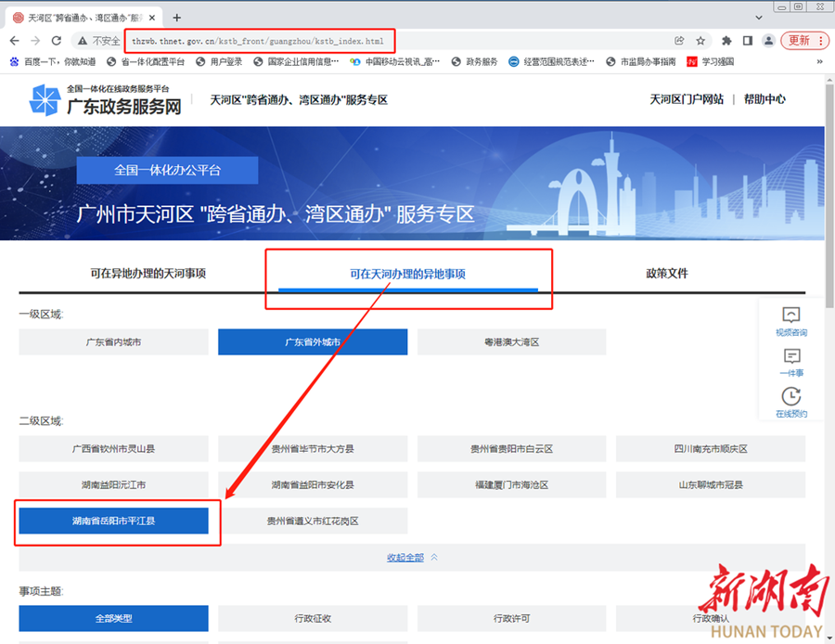
Task: Expand the hidden bookmarks overflow chevron
Action: [819, 62]
